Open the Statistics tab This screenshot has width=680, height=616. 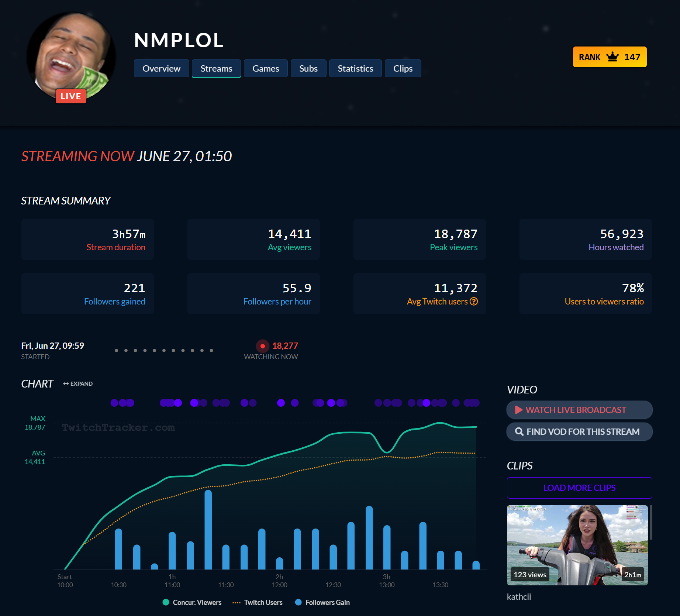355,68
